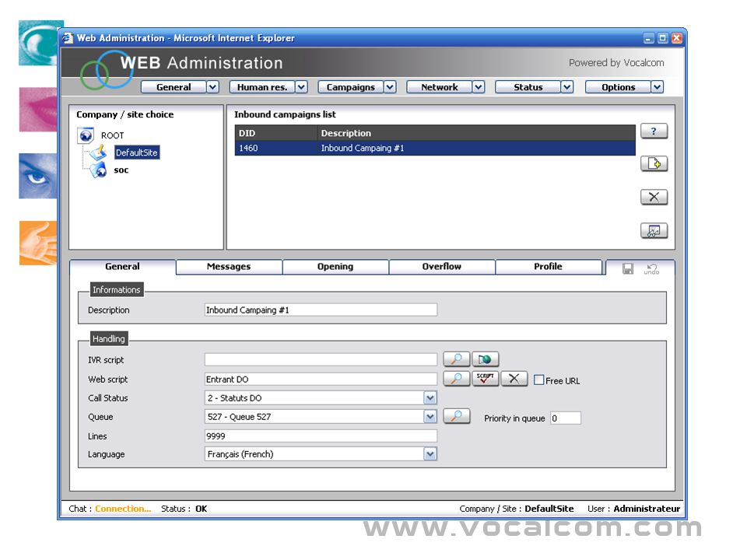Image resolution: width=747 pixels, height=560 pixels.
Task: Save changes with the floppy disk icon
Action: click(628, 269)
